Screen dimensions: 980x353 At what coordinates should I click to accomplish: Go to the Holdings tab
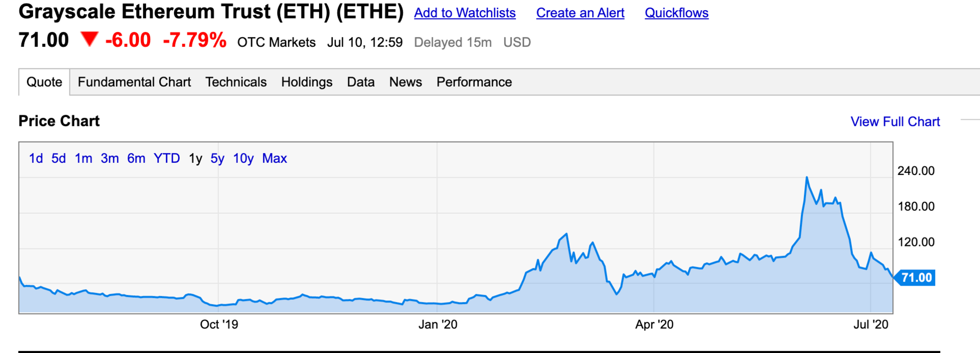pyautogui.click(x=307, y=82)
